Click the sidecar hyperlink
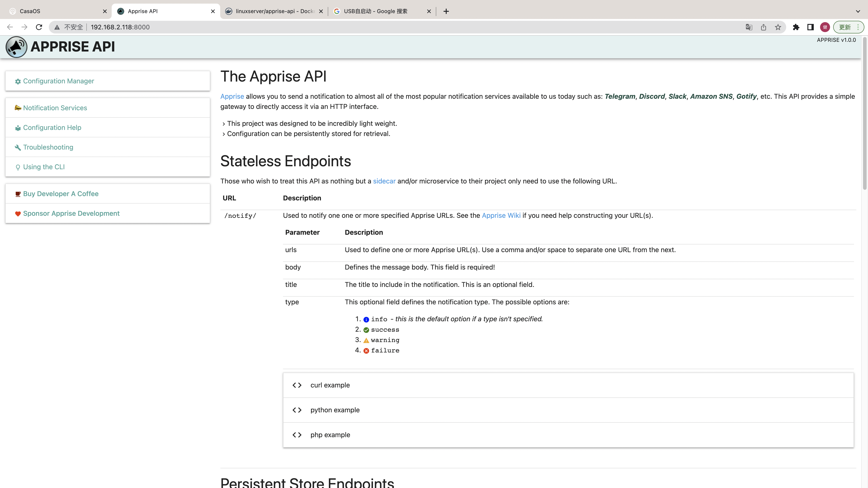The height and width of the screenshot is (488, 868). click(384, 181)
